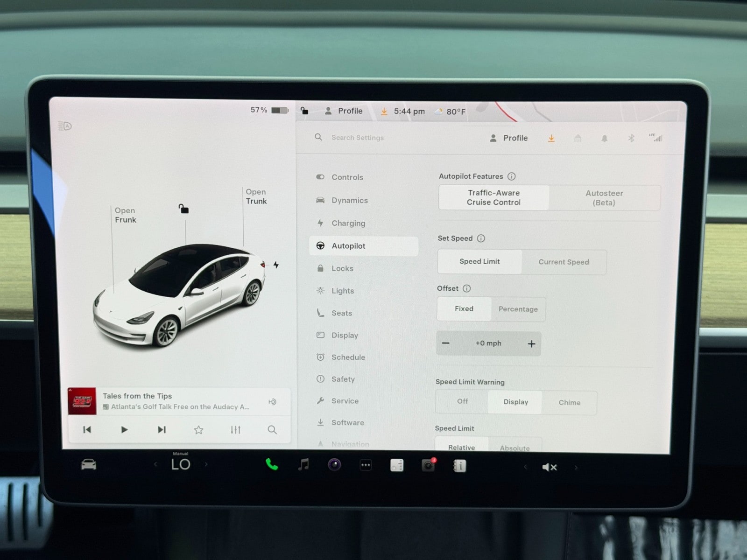This screenshot has width=747, height=560.
Task: Select Current Speed for Set Speed
Action: click(564, 262)
